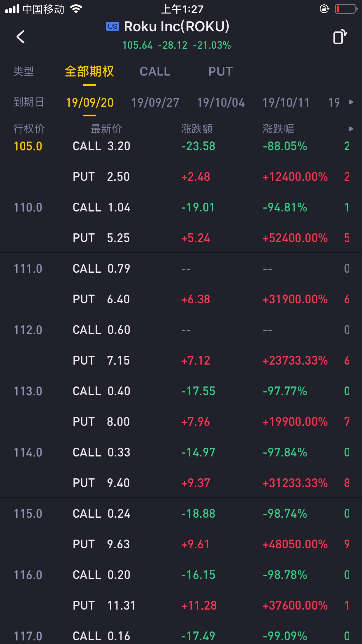Expand more expiry dates arrow
Screen dimensions: 362x644
(351, 102)
